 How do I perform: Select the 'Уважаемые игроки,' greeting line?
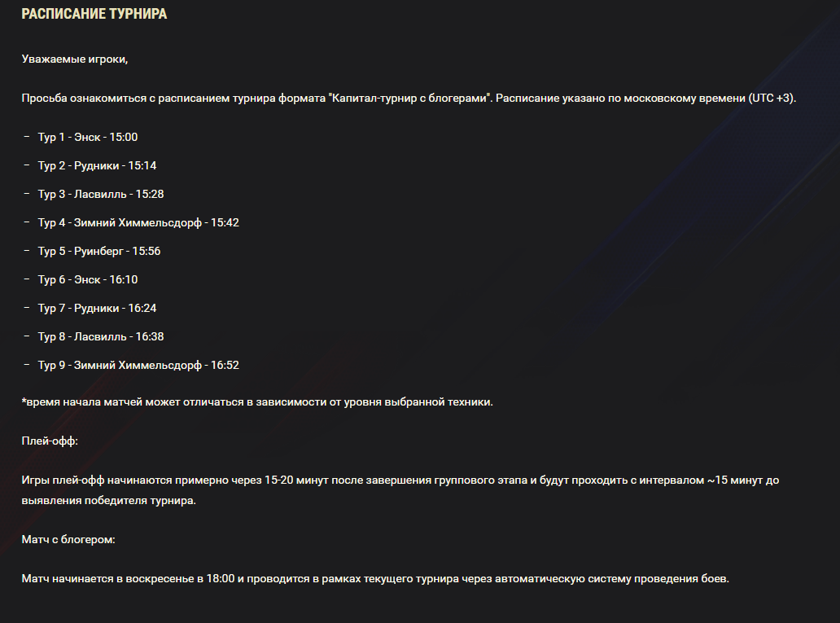(x=75, y=59)
